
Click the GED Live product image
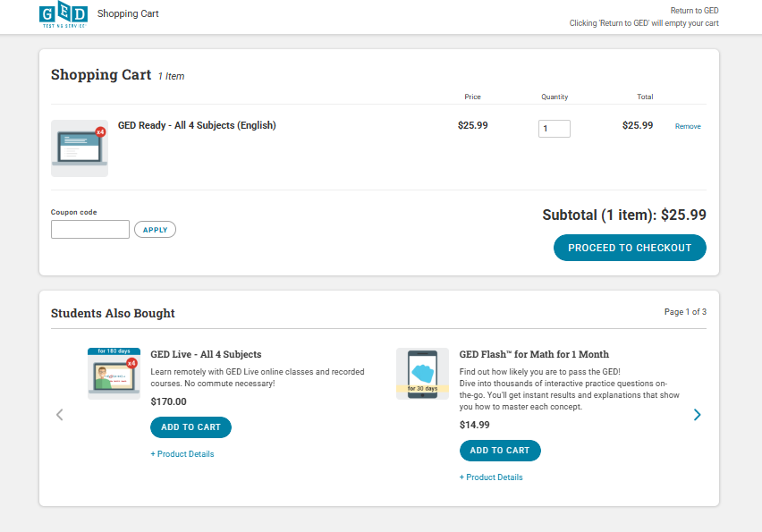point(114,373)
